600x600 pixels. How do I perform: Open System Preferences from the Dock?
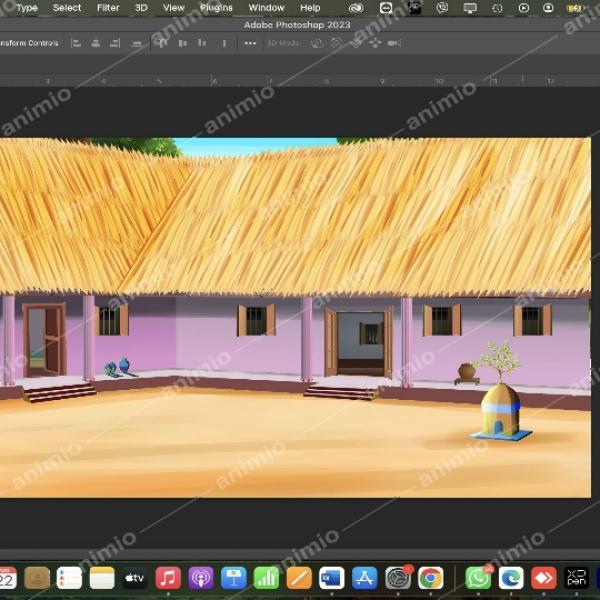pos(398,578)
